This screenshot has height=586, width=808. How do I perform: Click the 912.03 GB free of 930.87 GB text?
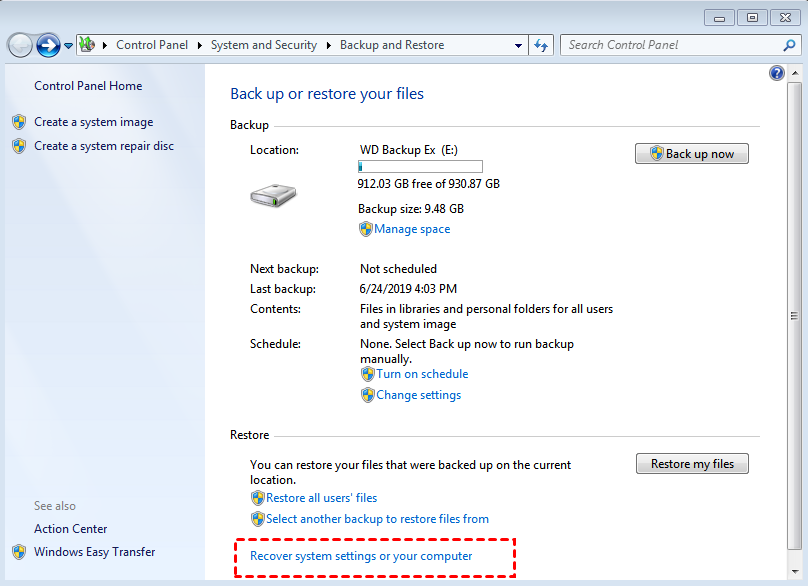[429, 184]
